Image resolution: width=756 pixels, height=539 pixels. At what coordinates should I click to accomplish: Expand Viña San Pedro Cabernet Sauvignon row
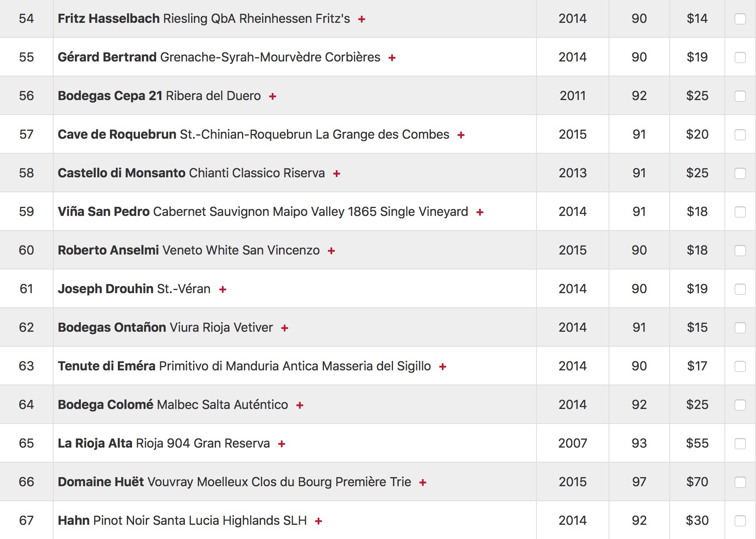[x=480, y=212]
